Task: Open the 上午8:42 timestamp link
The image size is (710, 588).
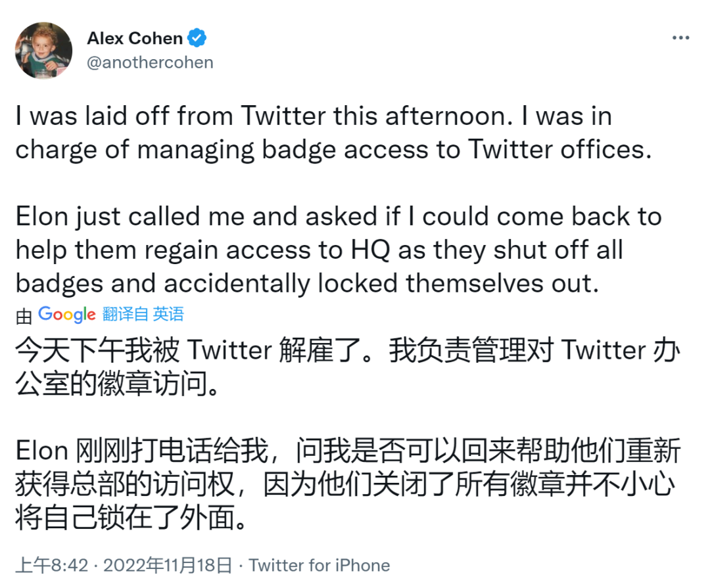Action: 52,565
